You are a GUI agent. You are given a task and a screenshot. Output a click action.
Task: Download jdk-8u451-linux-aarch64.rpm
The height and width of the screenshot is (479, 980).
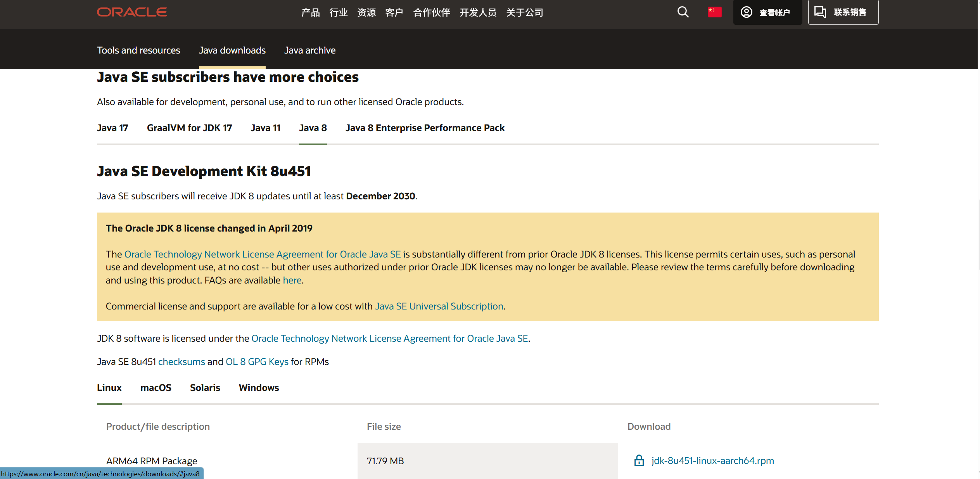(712, 460)
